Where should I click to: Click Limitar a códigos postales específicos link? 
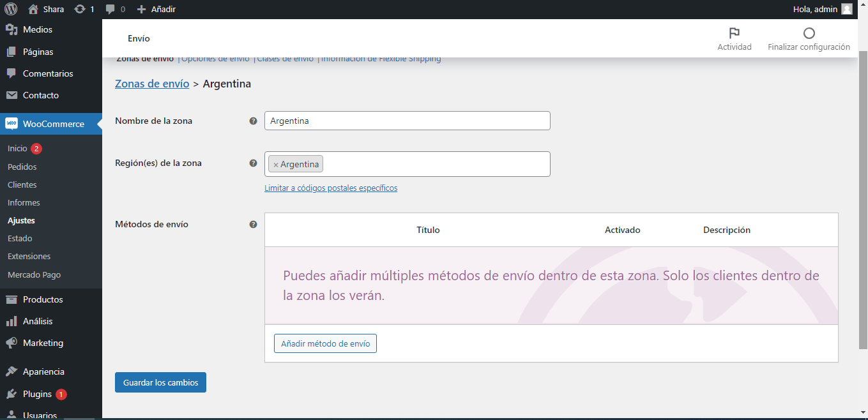tap(331, 188)
